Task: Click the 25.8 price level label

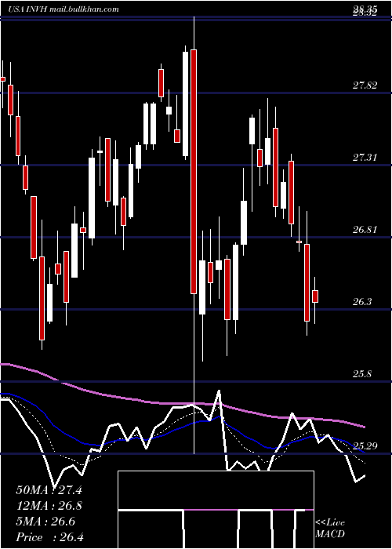Action: (362, 374)
